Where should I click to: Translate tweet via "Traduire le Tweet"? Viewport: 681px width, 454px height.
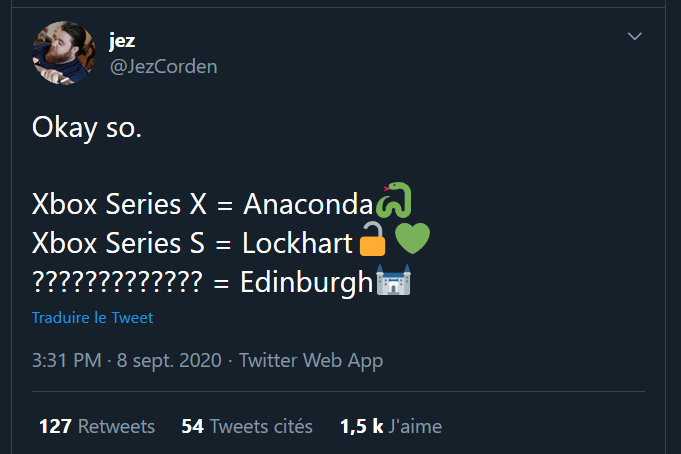tap(93, 318)
